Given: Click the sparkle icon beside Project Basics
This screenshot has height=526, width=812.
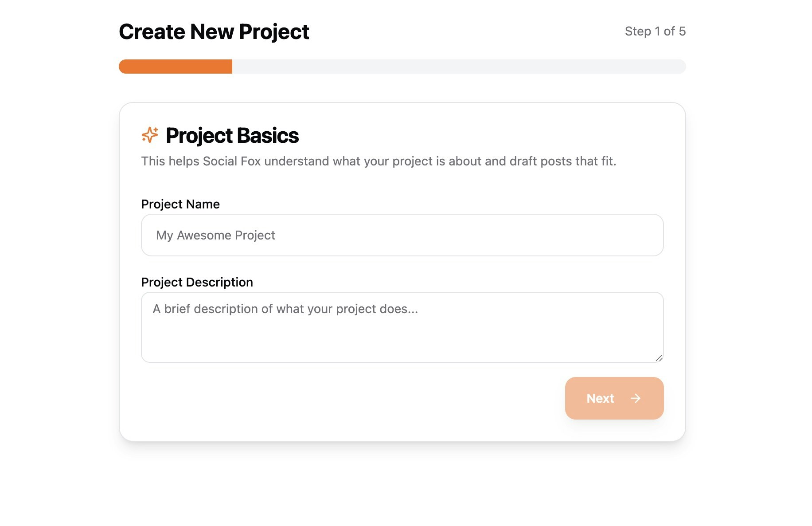Looking at the screenshot, I should [x=150, y=135].
